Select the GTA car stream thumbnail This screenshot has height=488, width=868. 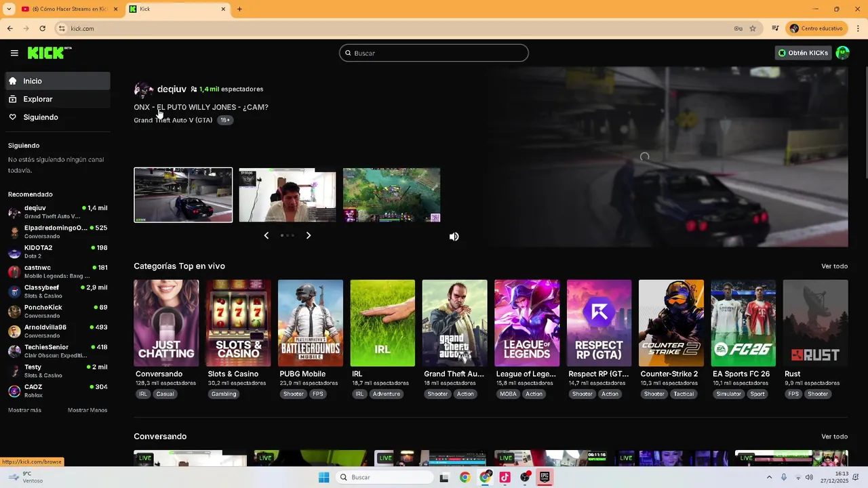coord(183,195)
